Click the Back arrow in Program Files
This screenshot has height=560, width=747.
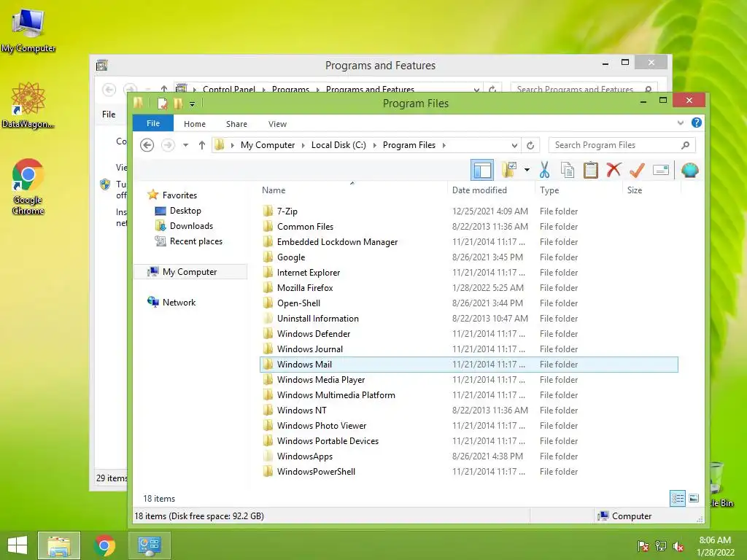point(147,145)
